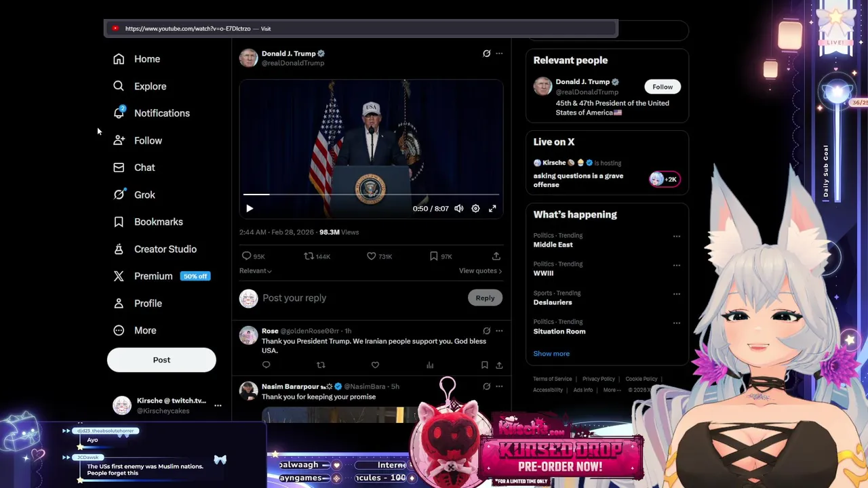Open the Middle East trending topic
868x488 pixels.
[x=553, y=245]
